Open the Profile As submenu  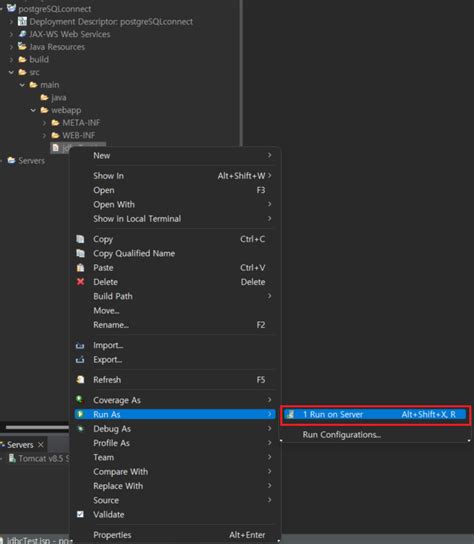point(175,443)
